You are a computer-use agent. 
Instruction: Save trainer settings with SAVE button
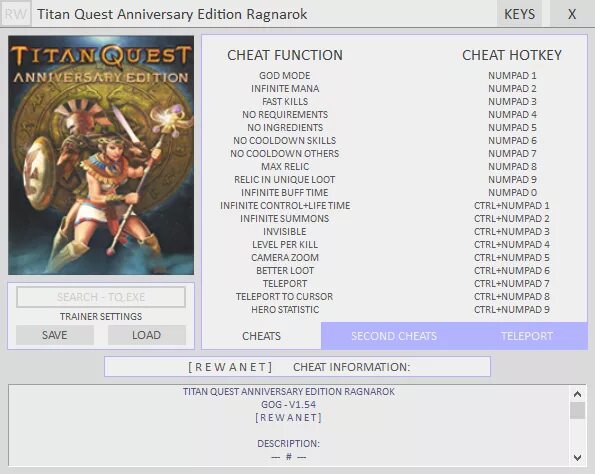click(x=55, y=335)
